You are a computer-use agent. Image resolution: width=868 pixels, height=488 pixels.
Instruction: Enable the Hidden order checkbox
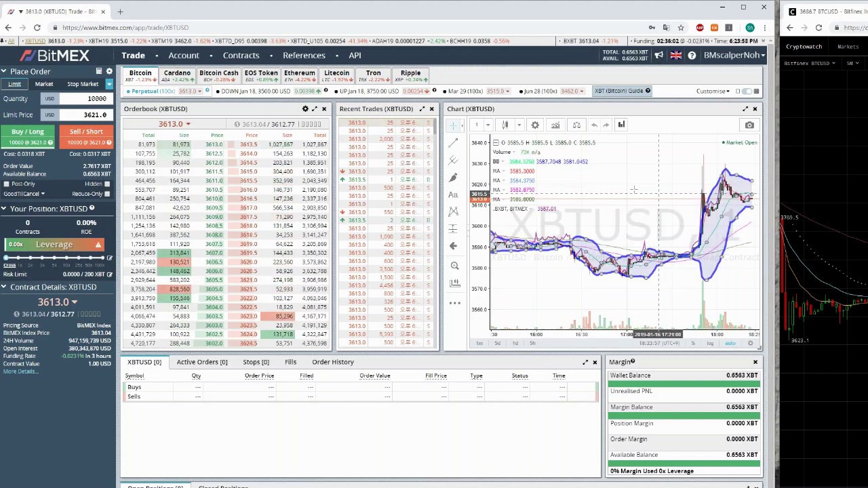tap(107, 184)
